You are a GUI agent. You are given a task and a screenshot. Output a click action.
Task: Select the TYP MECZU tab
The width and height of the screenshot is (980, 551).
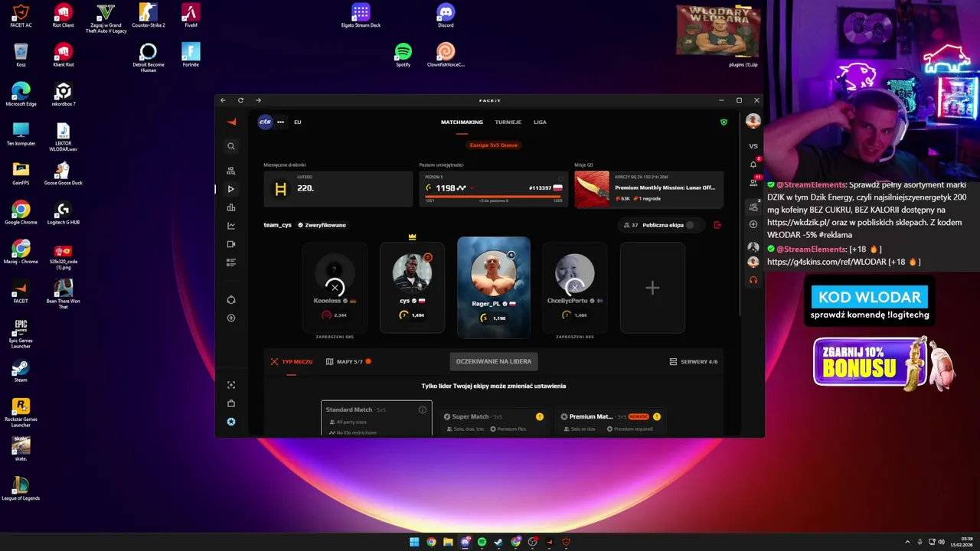tap(292, 361)
